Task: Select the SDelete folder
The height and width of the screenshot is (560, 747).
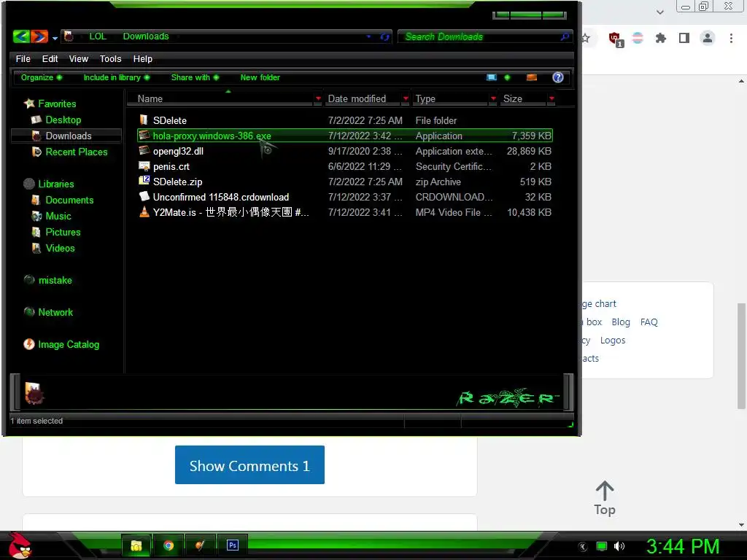Action: pos(345,120)
